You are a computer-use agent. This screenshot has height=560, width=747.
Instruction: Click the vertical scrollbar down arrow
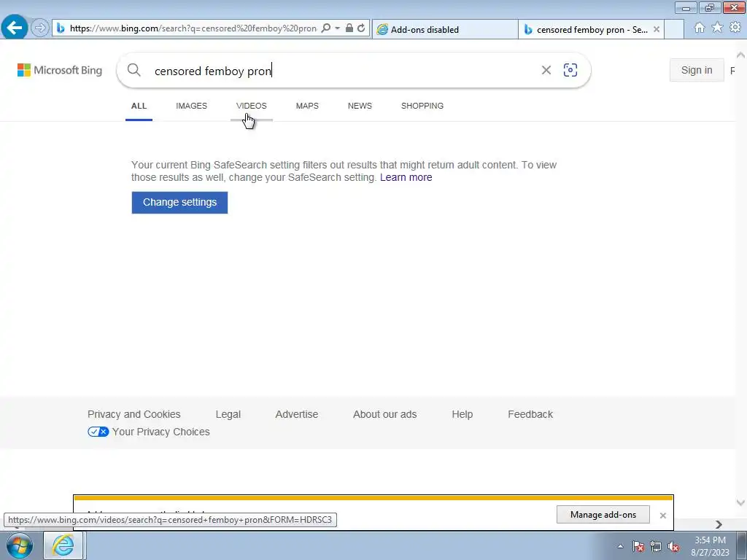click(740, 502)
